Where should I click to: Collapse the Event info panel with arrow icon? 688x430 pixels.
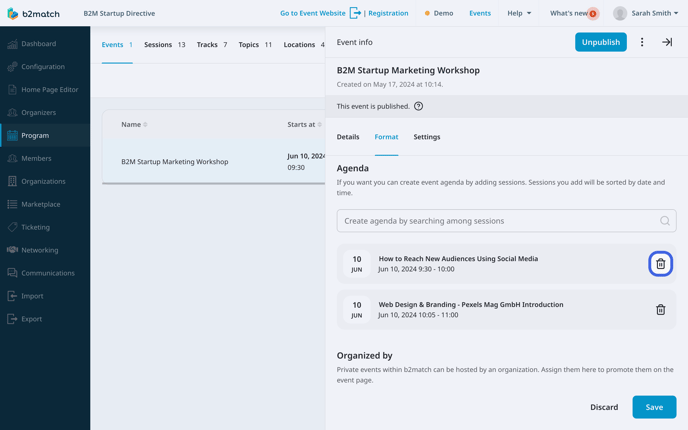tap(667, 42)
